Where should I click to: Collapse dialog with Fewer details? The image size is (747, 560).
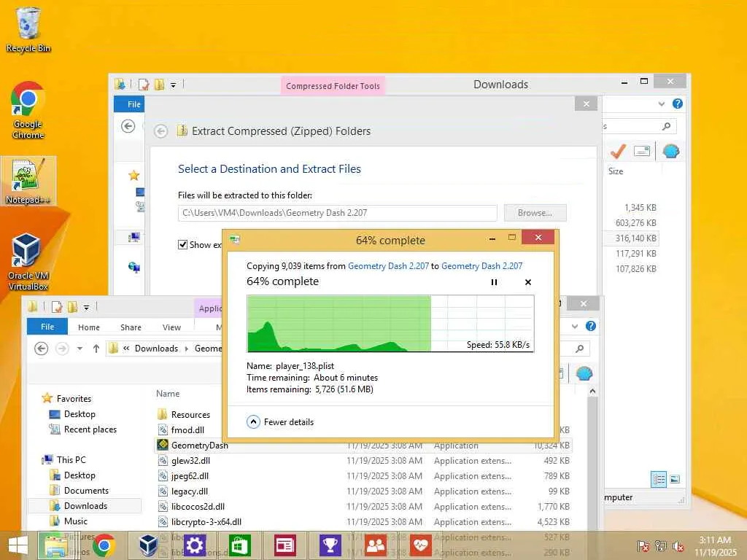[x=280, y=422]
